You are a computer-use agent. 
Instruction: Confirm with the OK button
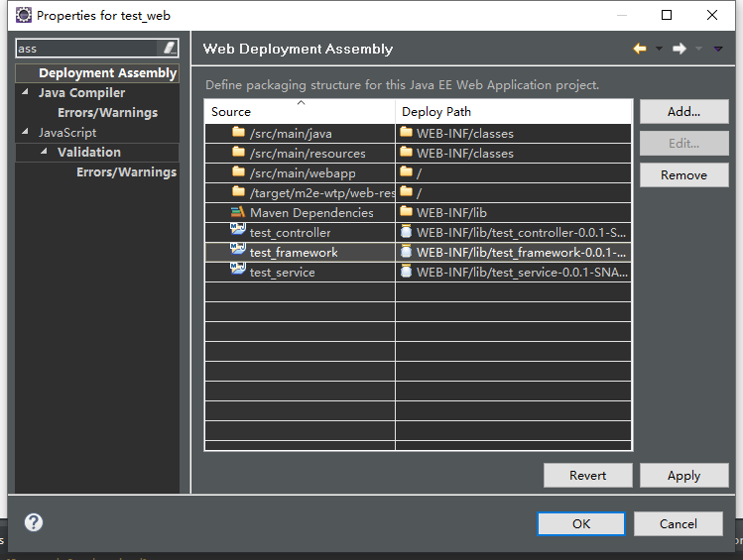click(x=581, y=524)
